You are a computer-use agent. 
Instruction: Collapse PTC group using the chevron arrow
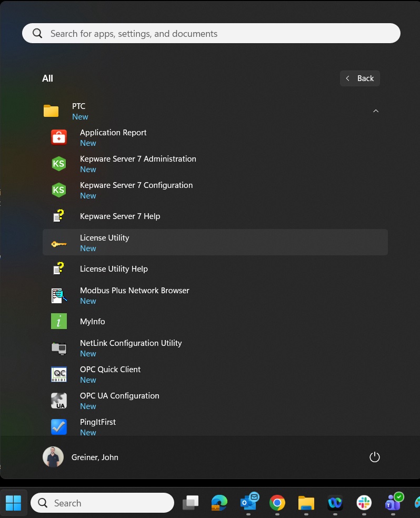pos(375,111)
